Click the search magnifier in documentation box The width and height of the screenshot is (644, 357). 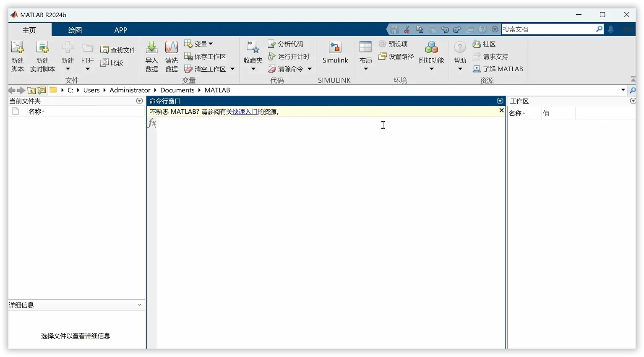point(599,29)
